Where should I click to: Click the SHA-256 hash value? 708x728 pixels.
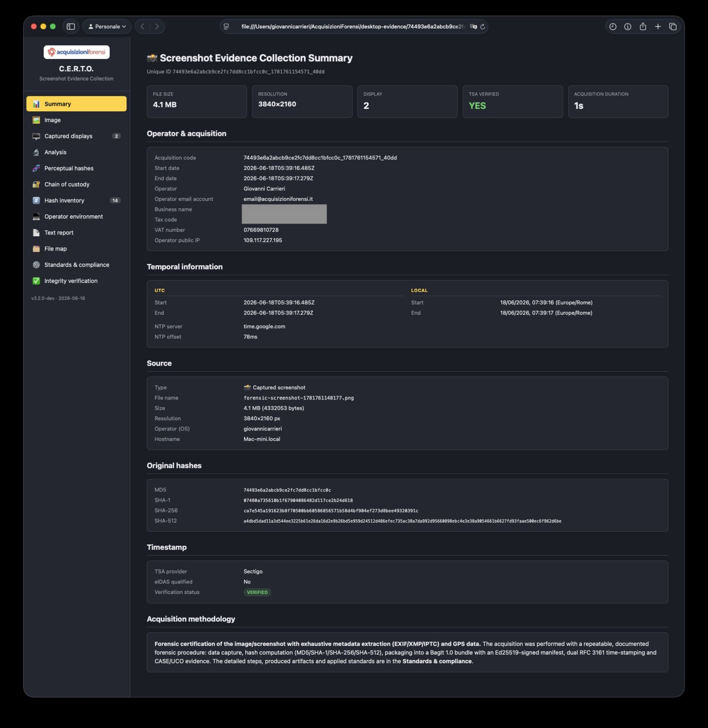click(x=331, y=511)
